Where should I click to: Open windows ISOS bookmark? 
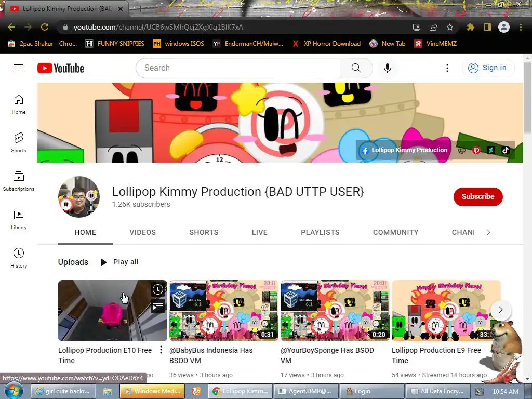(x=179, y=44)
